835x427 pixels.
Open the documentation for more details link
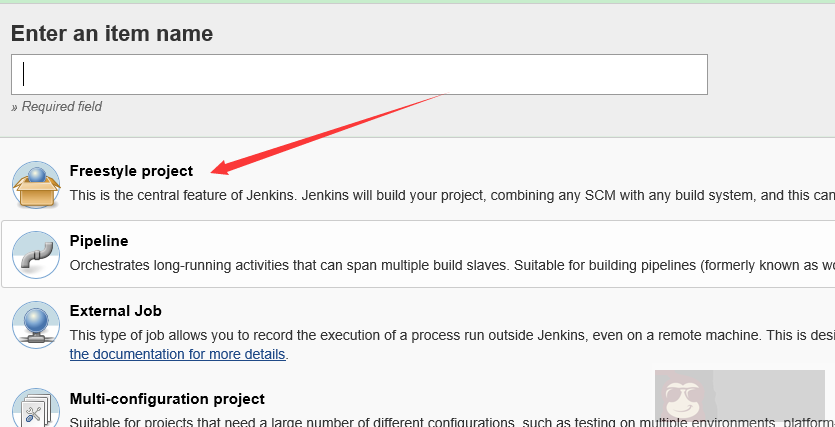tap(177, 354)
